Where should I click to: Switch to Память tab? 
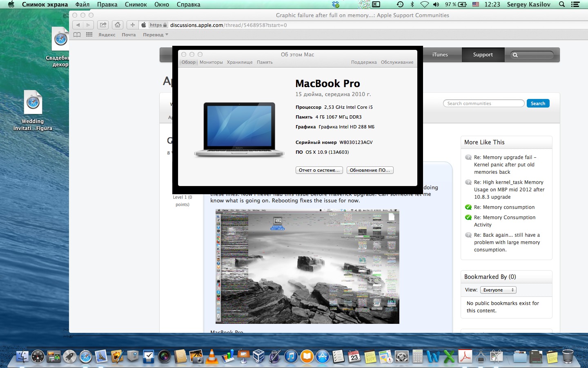pyautogui.click(x=265, y=62)
